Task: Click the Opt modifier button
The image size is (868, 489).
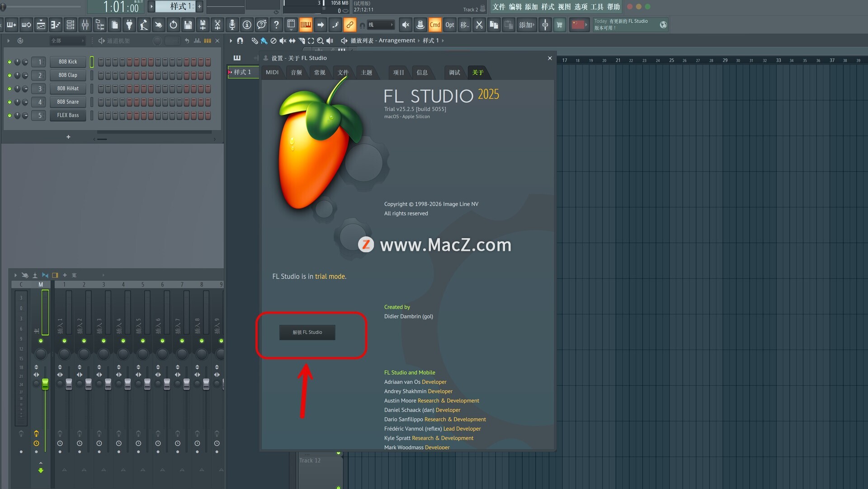Action: 450,25
